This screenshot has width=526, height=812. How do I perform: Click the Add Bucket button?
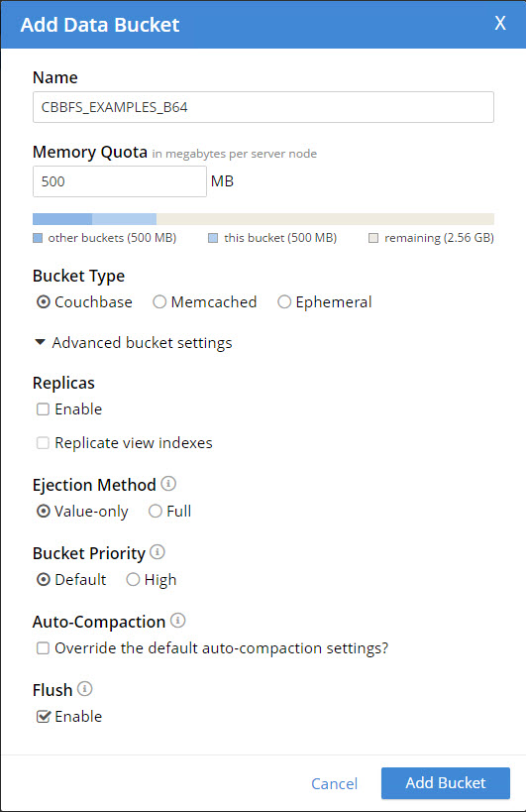tap(446, 783)
